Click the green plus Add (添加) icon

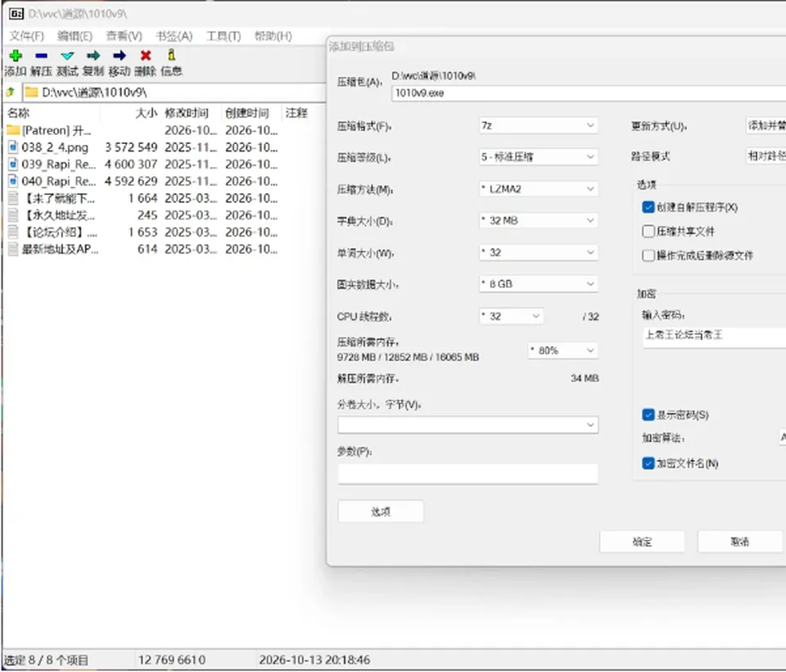tap(16, 55)
